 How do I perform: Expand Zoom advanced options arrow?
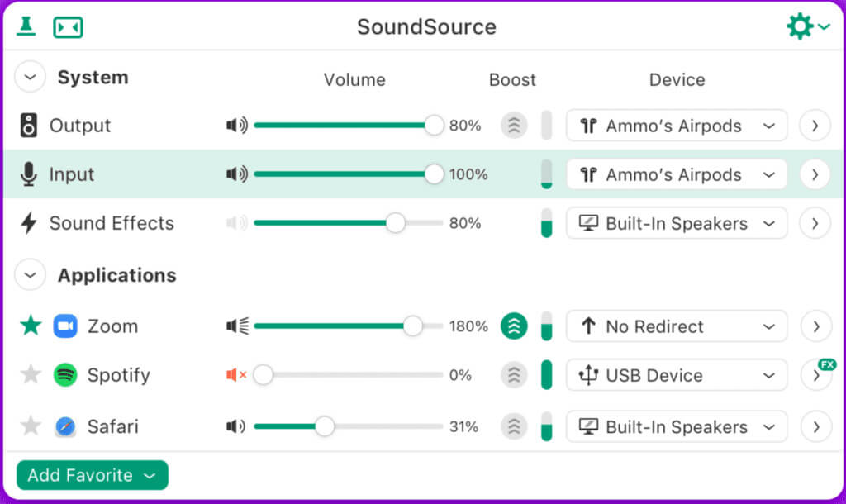[x=815, y=326]
